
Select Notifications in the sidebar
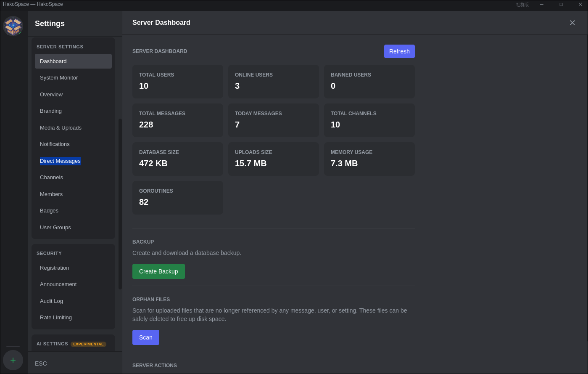point(55,144)
